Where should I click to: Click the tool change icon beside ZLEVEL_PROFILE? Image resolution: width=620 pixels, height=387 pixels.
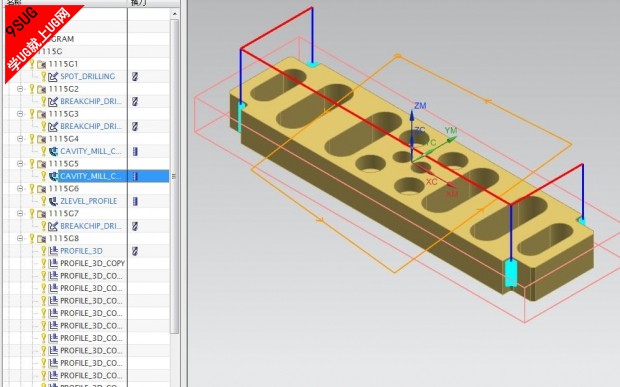click(x=135, y=201)
